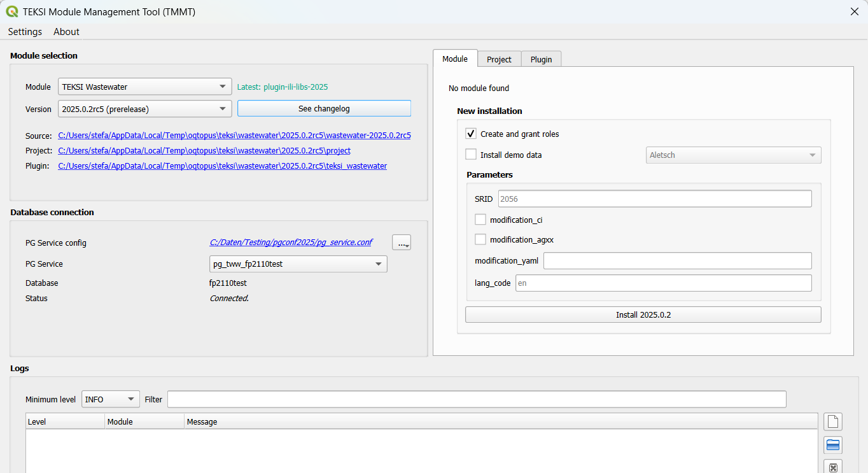The height and width of the screenshot is (473, 868).
Task: Open the About menu
Action: [x=66, y=32]
